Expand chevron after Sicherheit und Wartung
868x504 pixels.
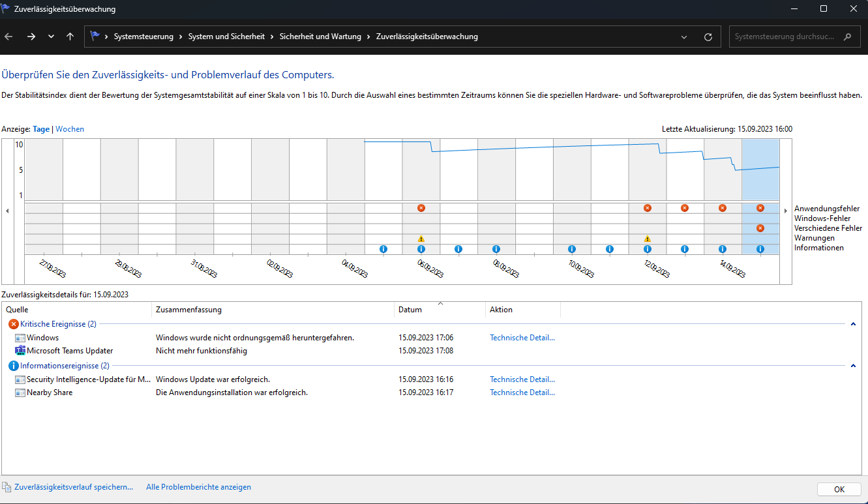[x=369, y=37]
